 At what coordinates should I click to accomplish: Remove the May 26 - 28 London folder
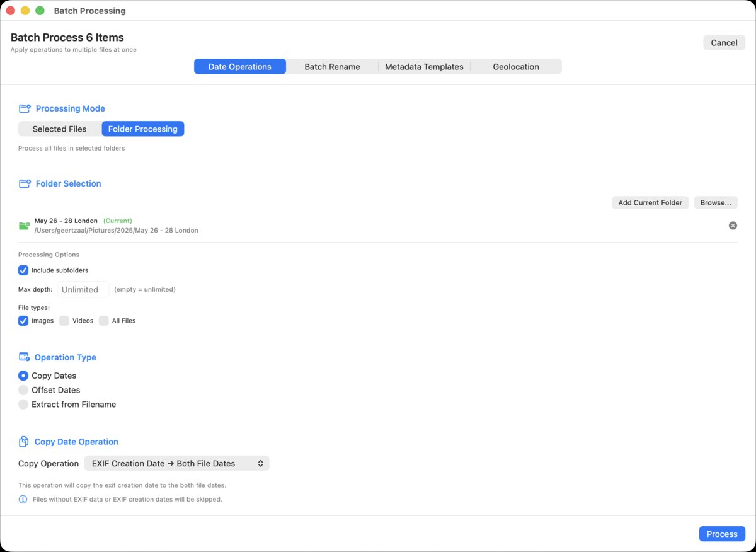point(733,226)
